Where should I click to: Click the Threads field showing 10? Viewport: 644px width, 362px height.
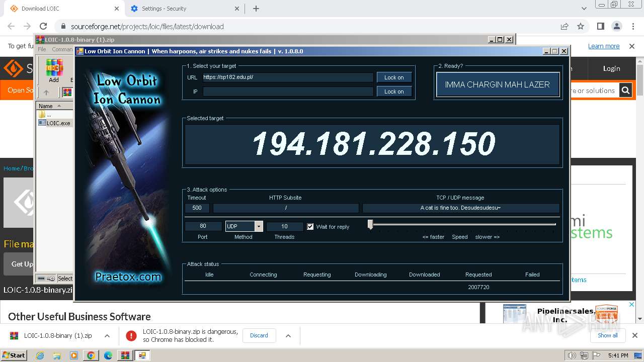coord(285,226)
